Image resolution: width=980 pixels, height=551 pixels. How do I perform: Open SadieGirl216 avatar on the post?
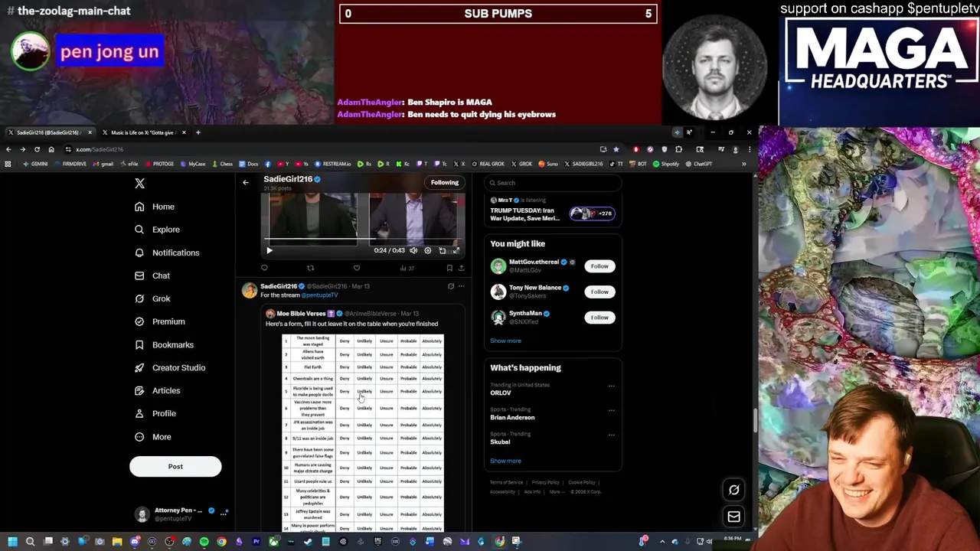click(250, 291)
